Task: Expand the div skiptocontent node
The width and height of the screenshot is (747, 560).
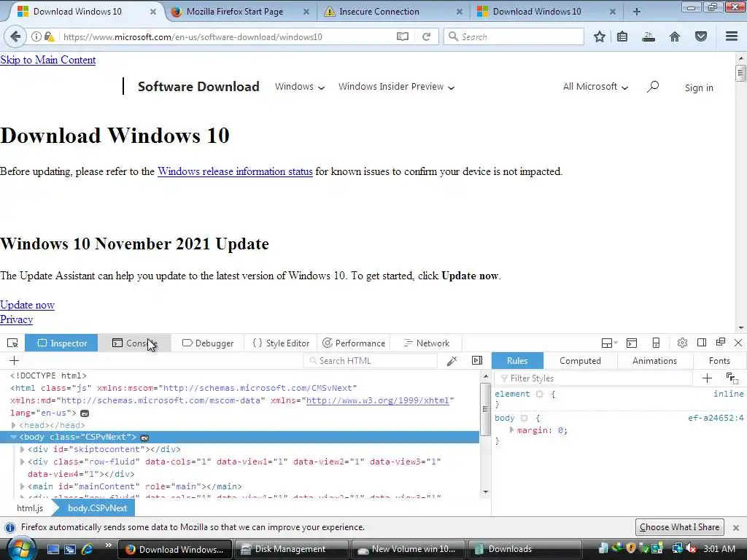Action: [22, 449]
